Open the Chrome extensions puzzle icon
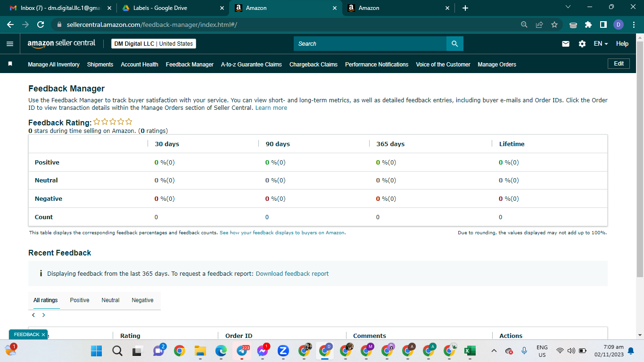 tap(588, 25)
